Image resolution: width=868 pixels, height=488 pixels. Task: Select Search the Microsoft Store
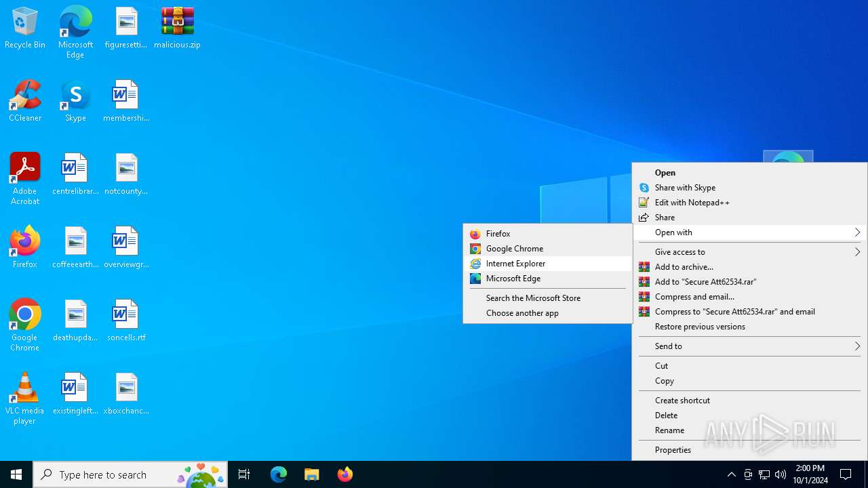point(548,298)
